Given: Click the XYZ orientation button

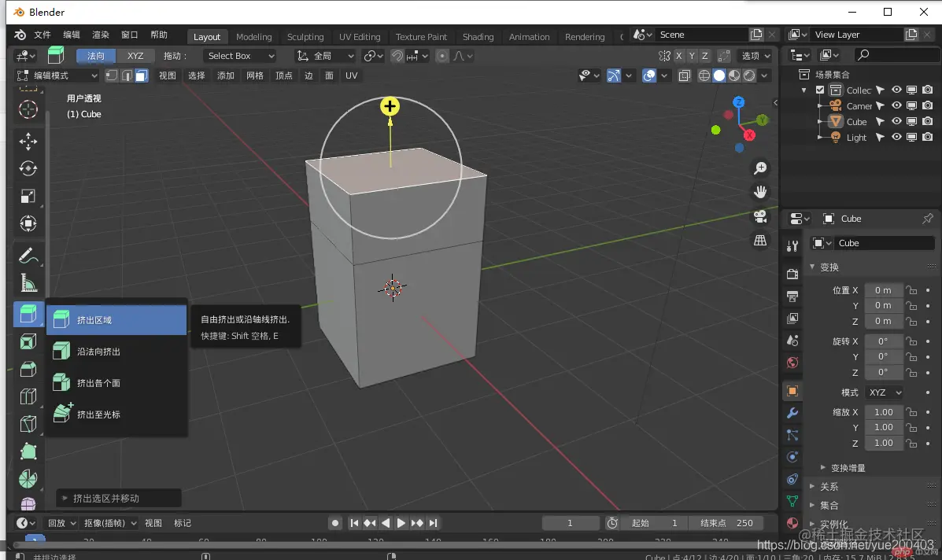Looking at the screenshot, I should coord(135,56).
